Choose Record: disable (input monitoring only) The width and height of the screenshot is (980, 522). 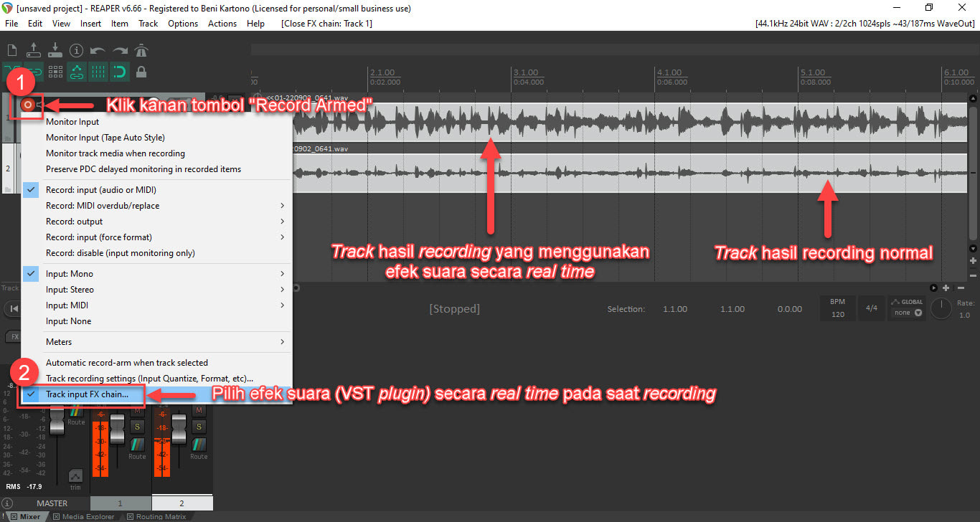[x=156, y=253]
